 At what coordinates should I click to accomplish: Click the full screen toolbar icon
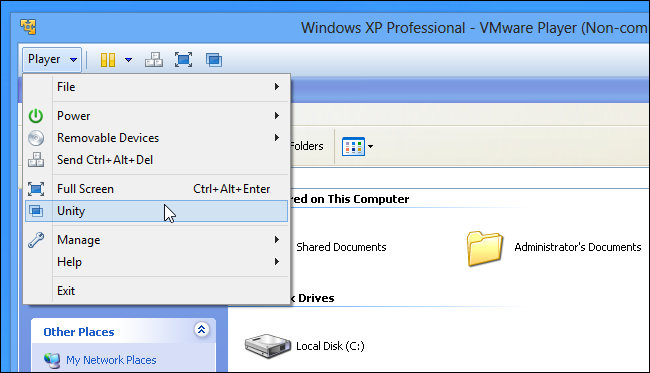coord(183,60)
